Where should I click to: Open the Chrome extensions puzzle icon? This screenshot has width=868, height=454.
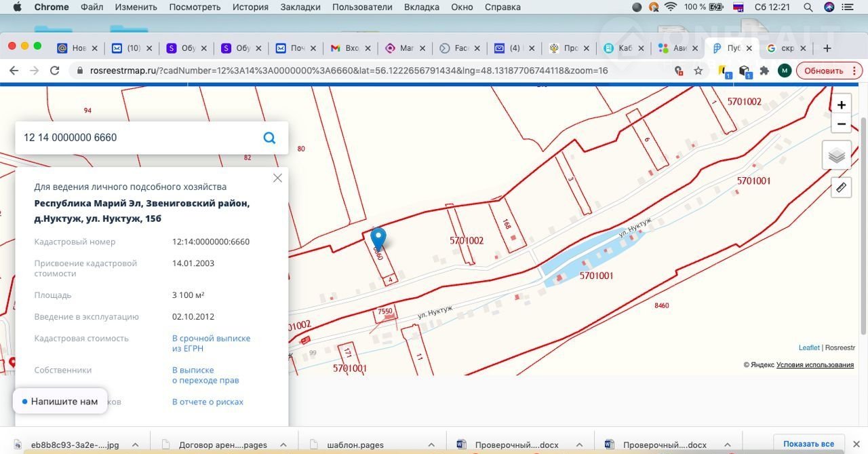[764, 71]
